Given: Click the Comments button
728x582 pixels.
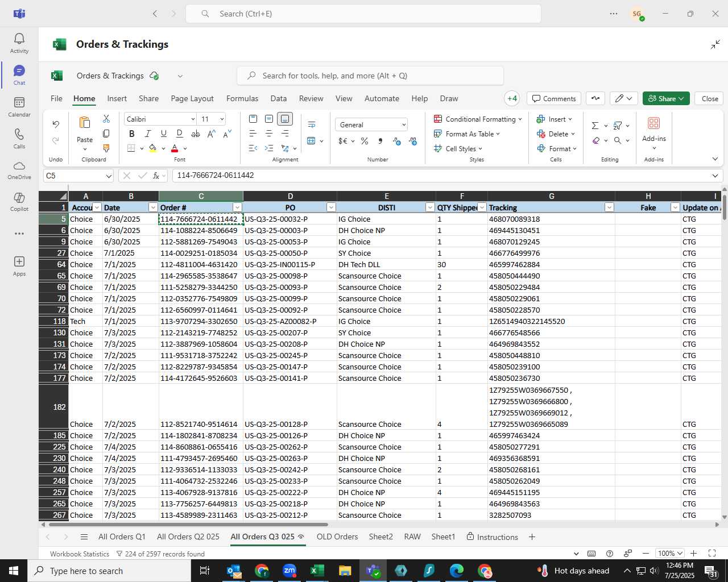Looking at the screenshot, I should coord(554,98).
